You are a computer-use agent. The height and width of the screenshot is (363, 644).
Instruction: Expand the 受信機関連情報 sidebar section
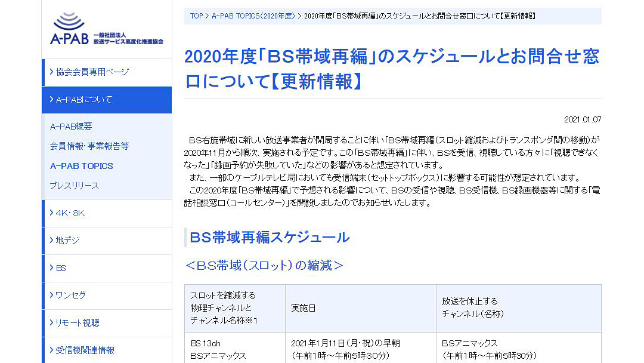click(x=89, y=350)
